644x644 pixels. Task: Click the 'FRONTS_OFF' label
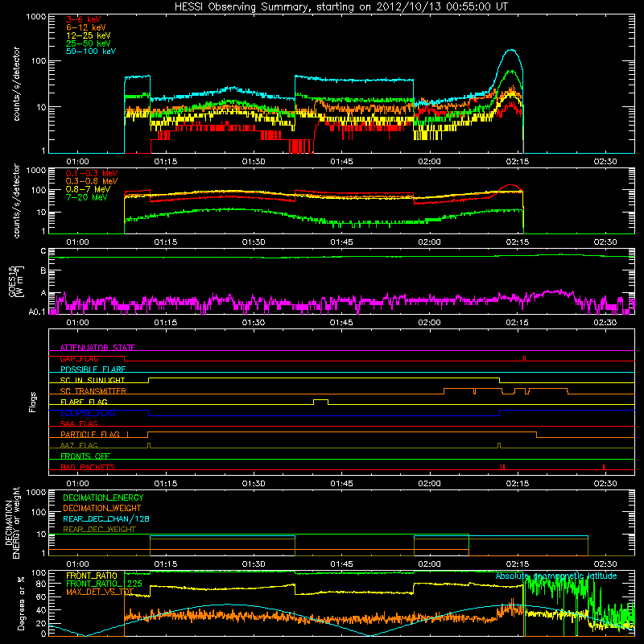click(85, 456)
